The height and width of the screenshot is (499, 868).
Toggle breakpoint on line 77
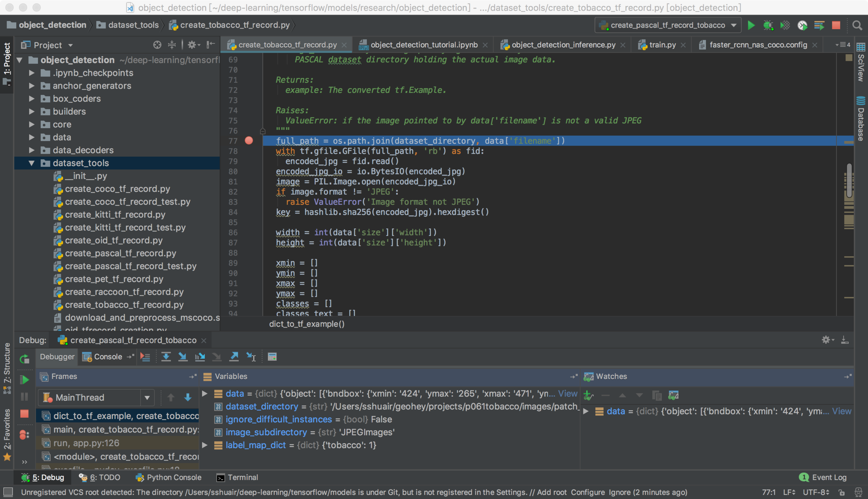249,140
